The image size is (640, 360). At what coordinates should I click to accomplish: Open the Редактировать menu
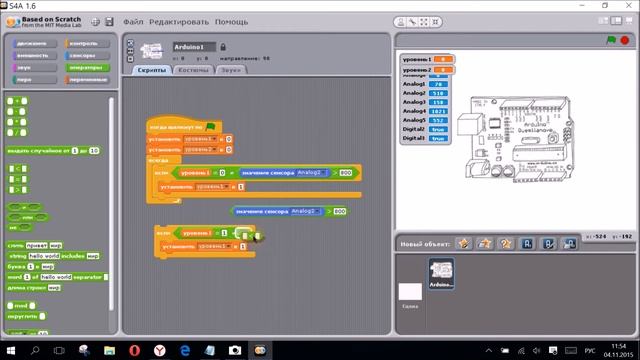(179, 22)
